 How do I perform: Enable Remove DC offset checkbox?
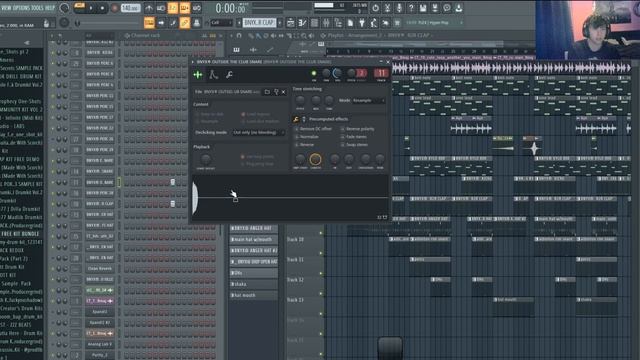(297, 129)
